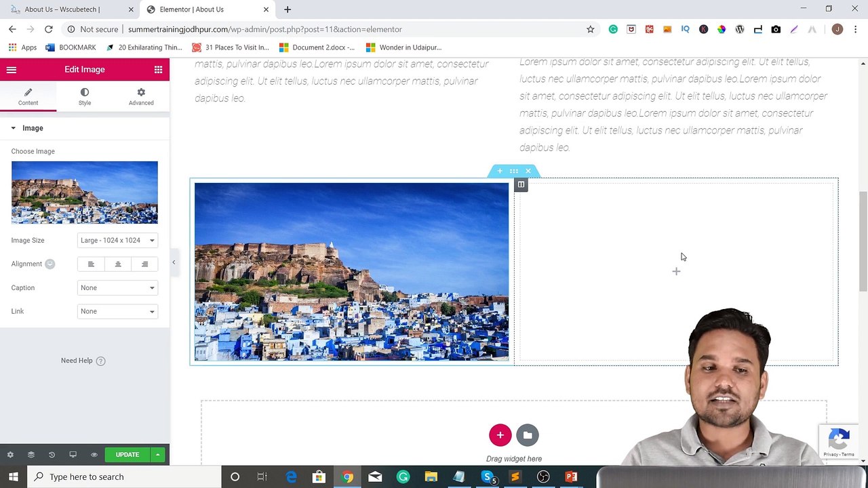Open responsive mode monitor icon
The height and width of the screenshot is (488, 868).
coord(73,455)
